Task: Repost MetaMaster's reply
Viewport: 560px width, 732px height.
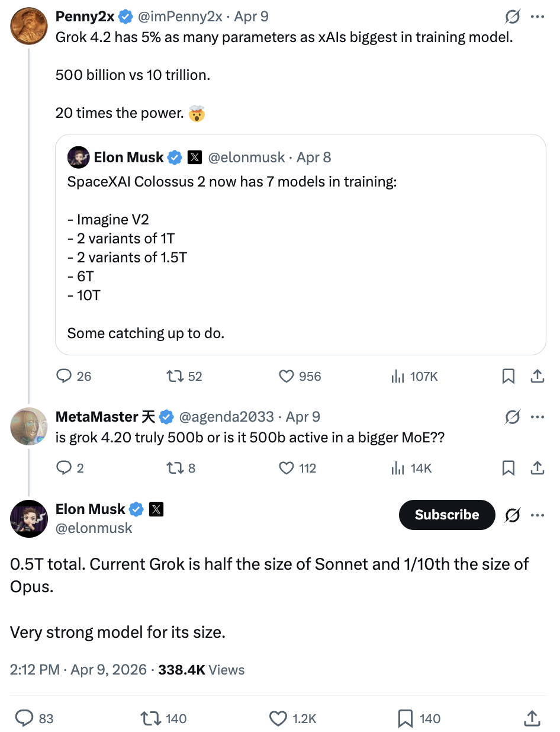Action: (x=175, y=468)
